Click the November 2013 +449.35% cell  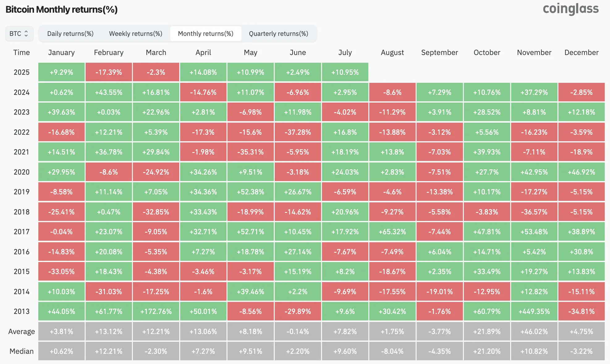pyautogui.click(x=534, y=311)
